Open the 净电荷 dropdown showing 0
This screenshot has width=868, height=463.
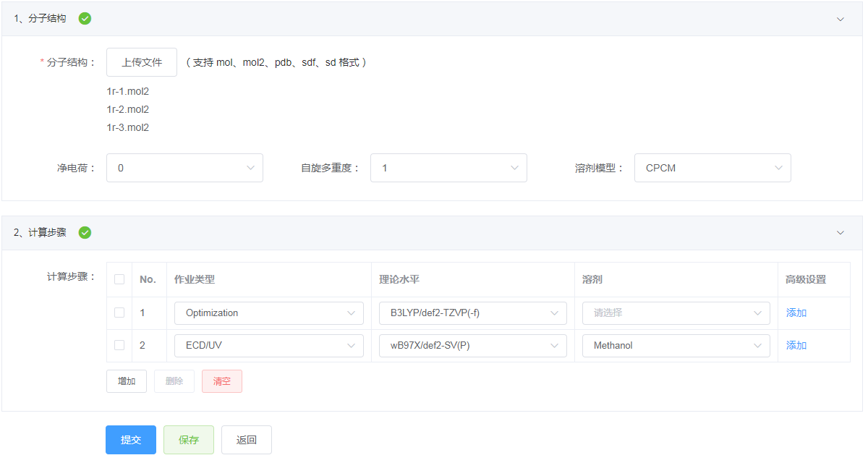point(184,168)
